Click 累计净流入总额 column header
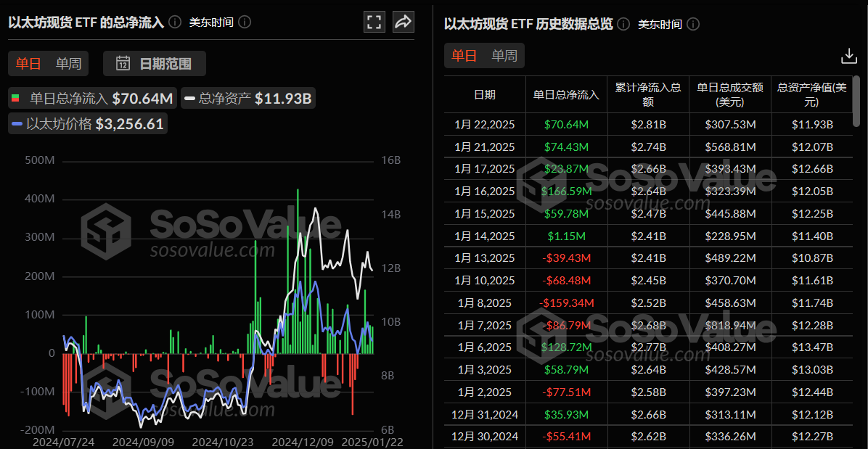Viewport: 868px width, 449px height. 648,94
